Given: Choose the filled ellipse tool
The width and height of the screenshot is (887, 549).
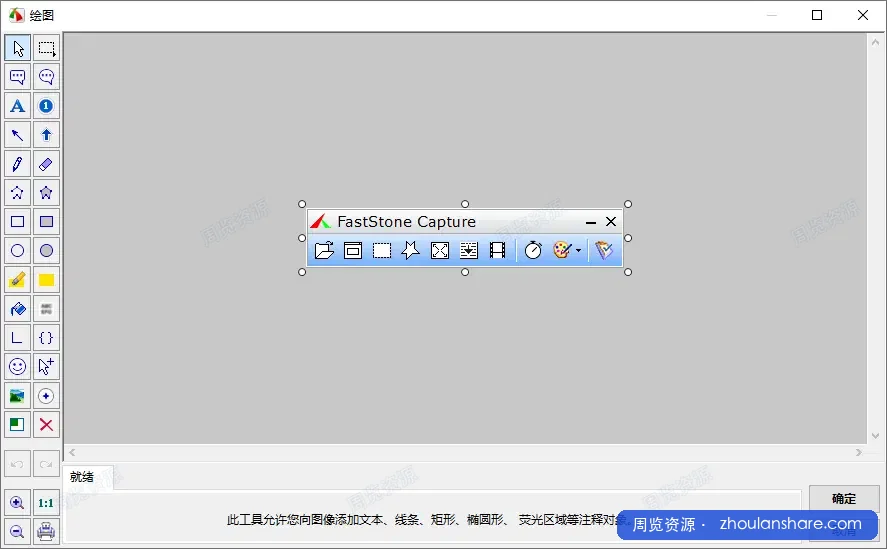Looking at the screenshot, I should [46, 251].
